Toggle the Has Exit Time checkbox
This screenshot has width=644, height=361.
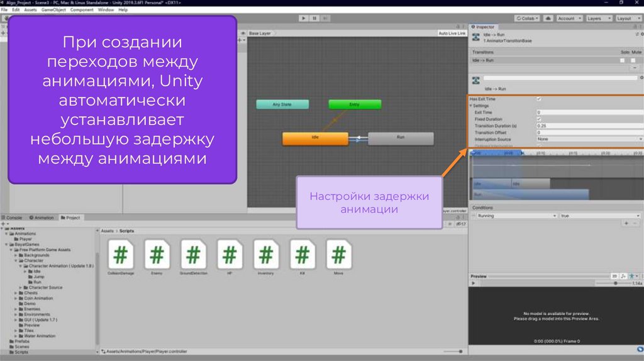pos(539,99)
